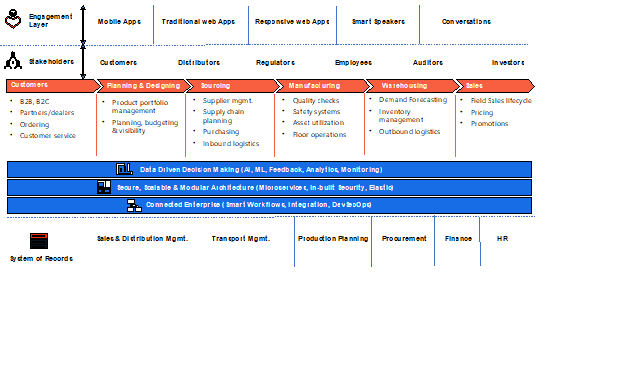Click the Stakeholders people icon

click(x=13, y=60)
